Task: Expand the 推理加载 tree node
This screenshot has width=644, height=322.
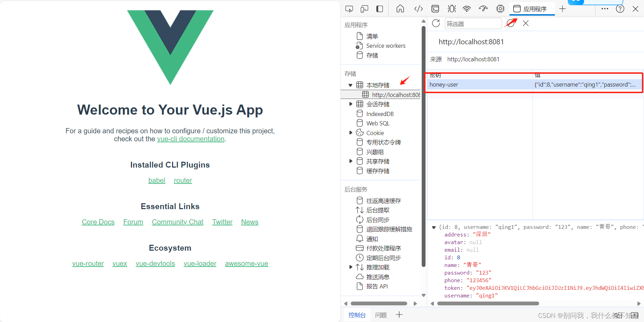Action: pyautogui.click(x=350, y=267)
